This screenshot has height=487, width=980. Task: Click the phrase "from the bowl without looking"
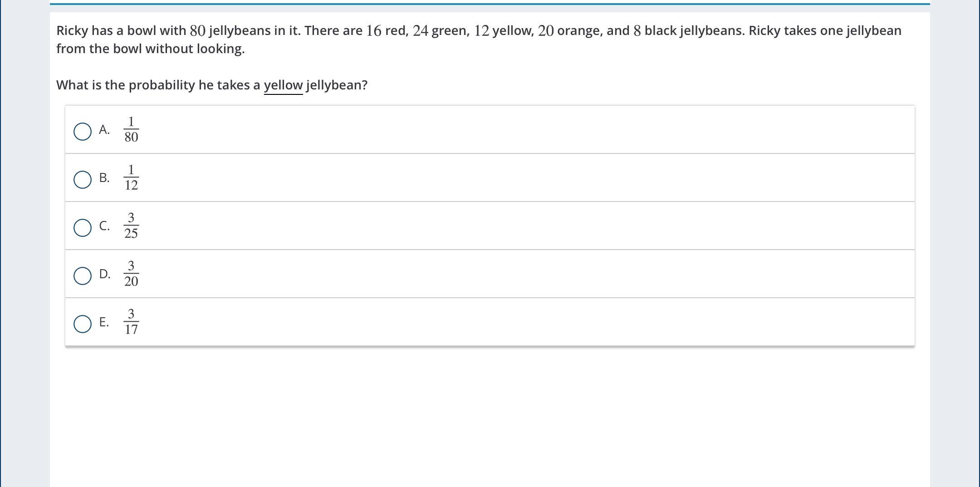click(x=150, y=49)
